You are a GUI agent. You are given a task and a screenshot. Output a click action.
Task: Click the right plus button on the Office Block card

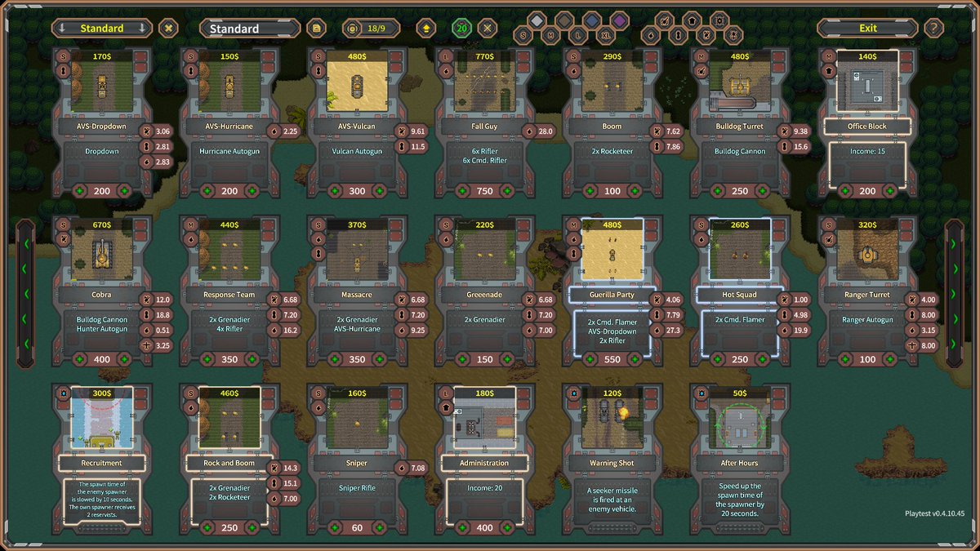[x=889, y=190]
